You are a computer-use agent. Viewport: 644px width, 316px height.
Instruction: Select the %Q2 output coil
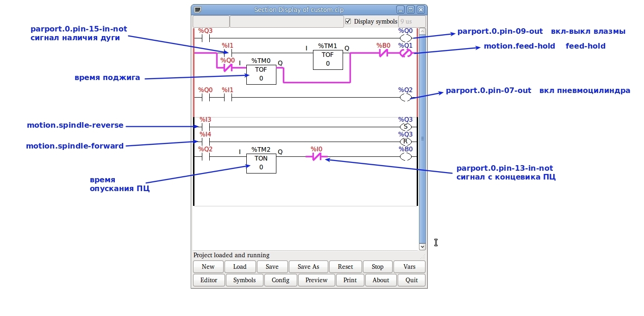point(406,97)
